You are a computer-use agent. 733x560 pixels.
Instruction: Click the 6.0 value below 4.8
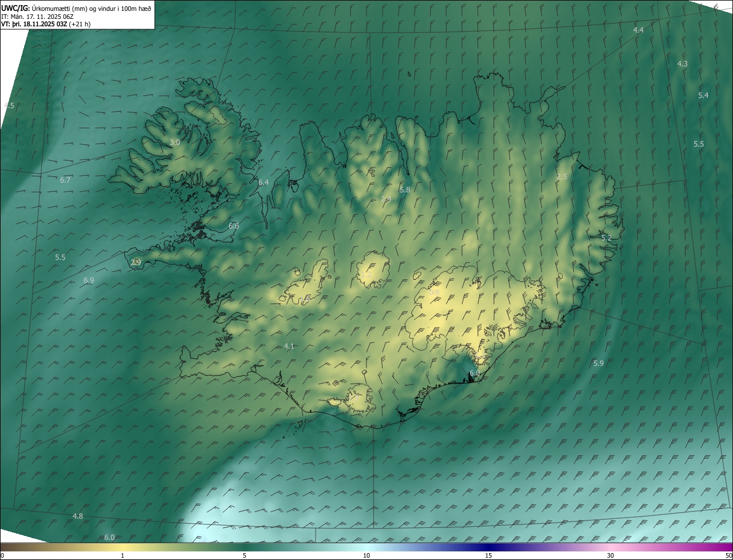[109, 537]
